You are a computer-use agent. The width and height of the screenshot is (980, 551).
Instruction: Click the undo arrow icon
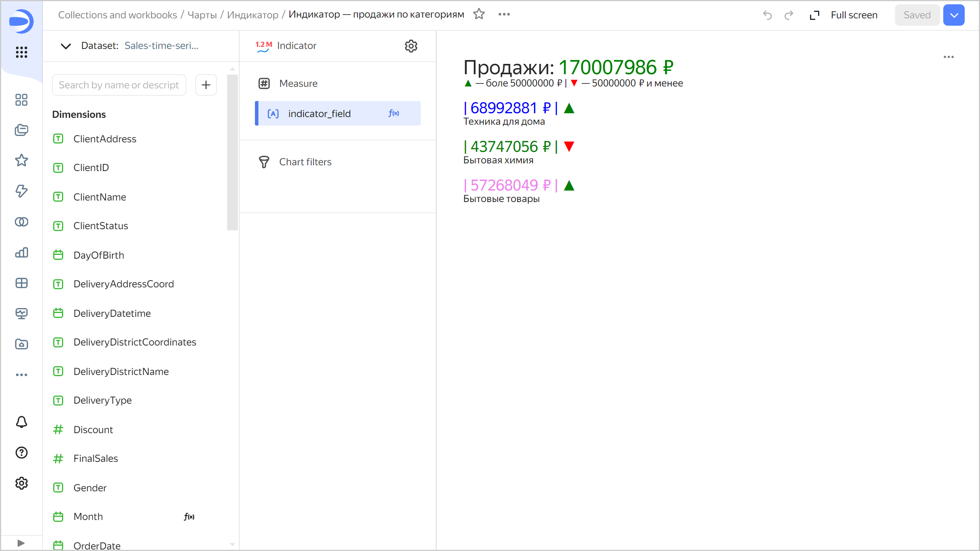click(x=767, y=15)
